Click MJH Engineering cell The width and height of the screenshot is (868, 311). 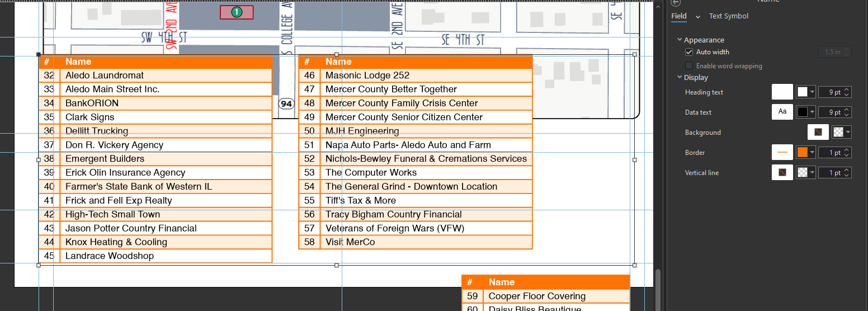click(426, 131)
